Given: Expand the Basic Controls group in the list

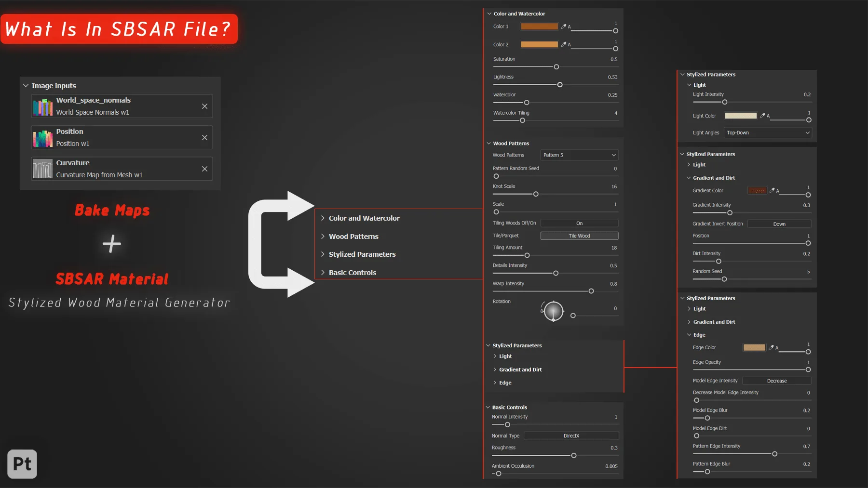Looking at the screenshot, I should pos(353,273).
